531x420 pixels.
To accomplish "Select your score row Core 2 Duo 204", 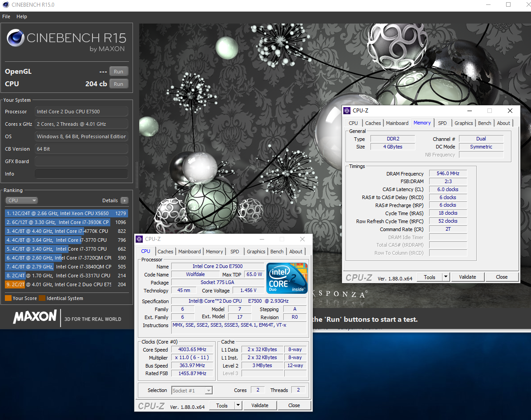I will pos(66,284).
